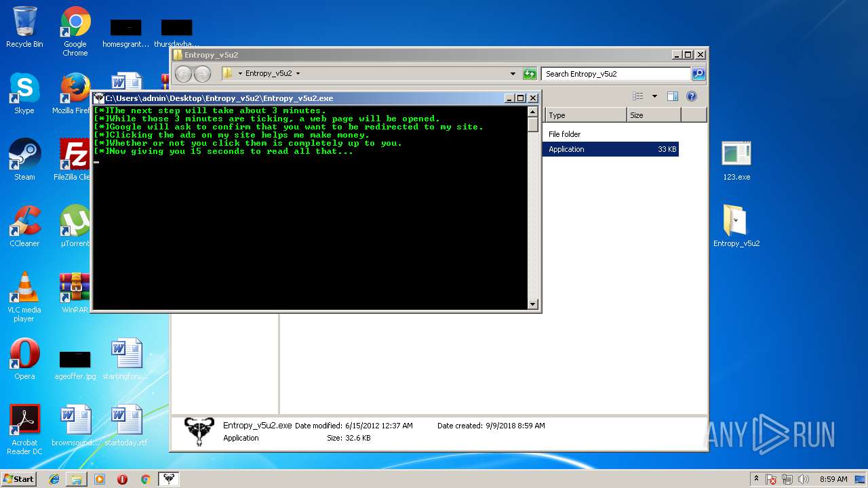Select the thursdayba desktop file

(x=176, y=33)
